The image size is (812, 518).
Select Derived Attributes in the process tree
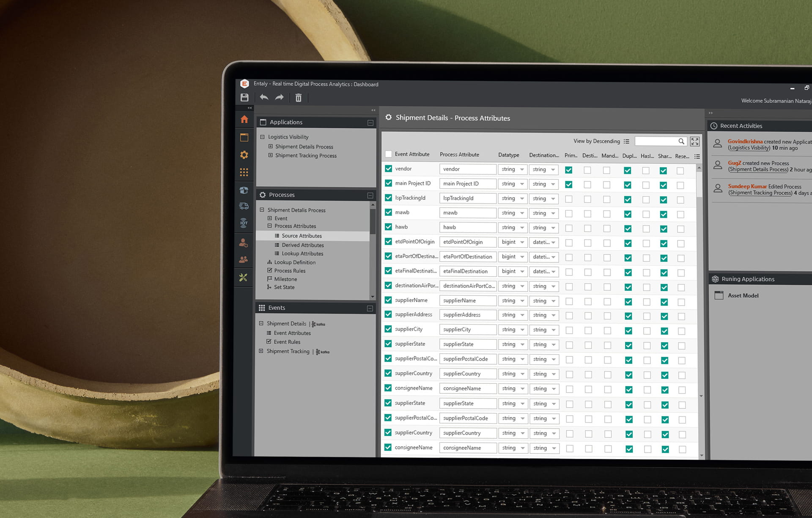click(x=303, y=245)
